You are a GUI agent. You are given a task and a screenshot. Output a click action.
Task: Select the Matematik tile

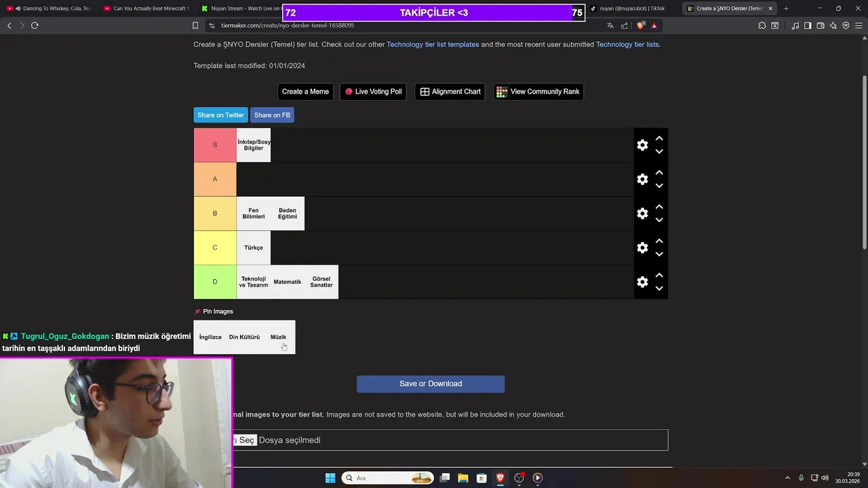point(288,282)
